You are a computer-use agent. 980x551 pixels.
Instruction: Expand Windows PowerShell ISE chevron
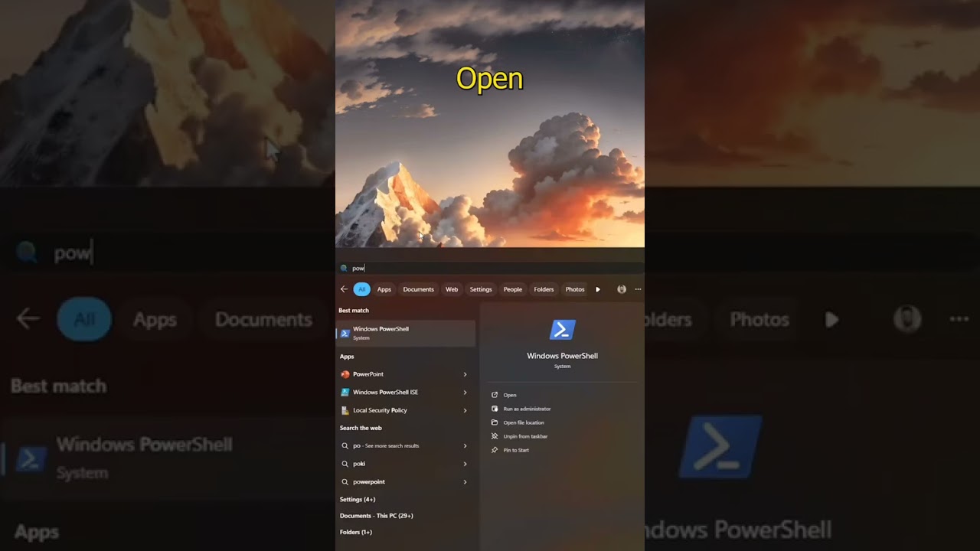[x=465, y=392]
